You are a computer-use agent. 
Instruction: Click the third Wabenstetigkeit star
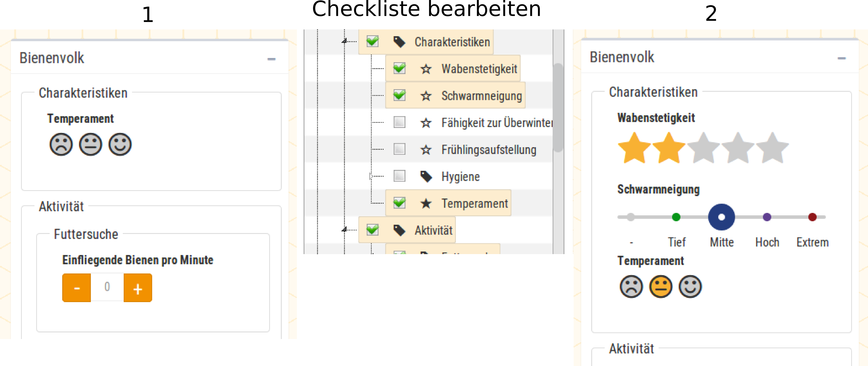point(704,148)
